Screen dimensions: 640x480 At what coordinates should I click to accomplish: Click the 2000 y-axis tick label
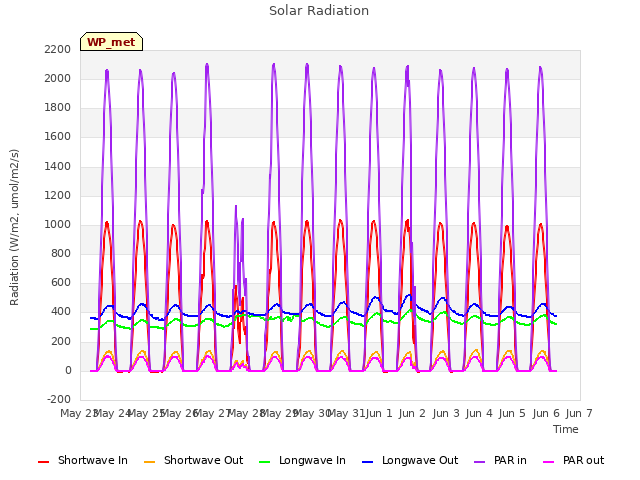pyautogui.click(x=58, y=78)
